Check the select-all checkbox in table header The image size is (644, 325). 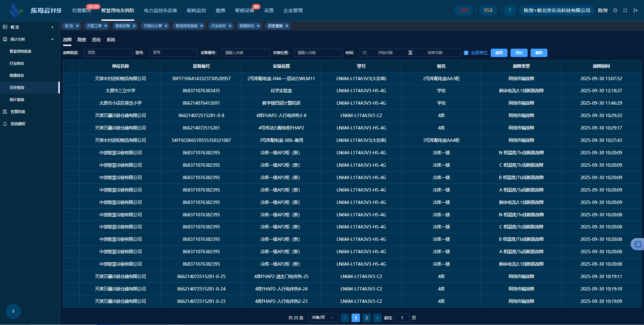pyautogui.click(x=71, y=66)
